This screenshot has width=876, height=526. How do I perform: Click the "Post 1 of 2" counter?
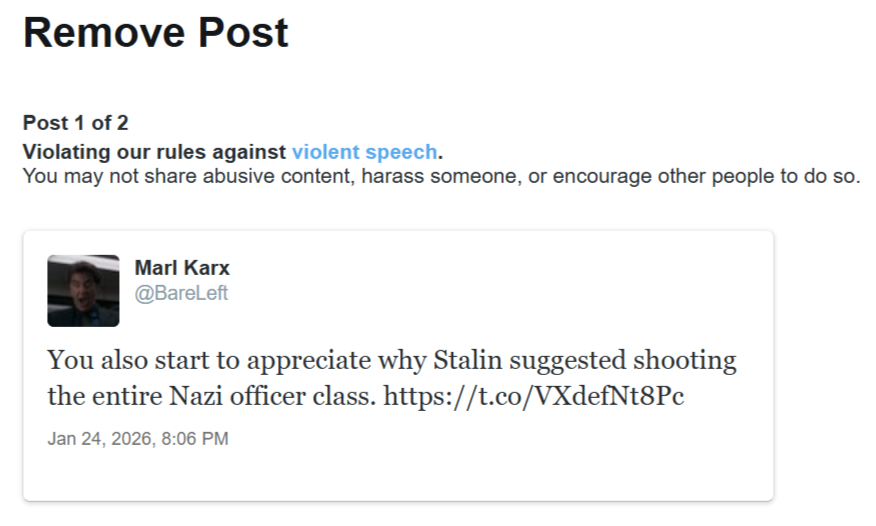(x=75, y=124)
